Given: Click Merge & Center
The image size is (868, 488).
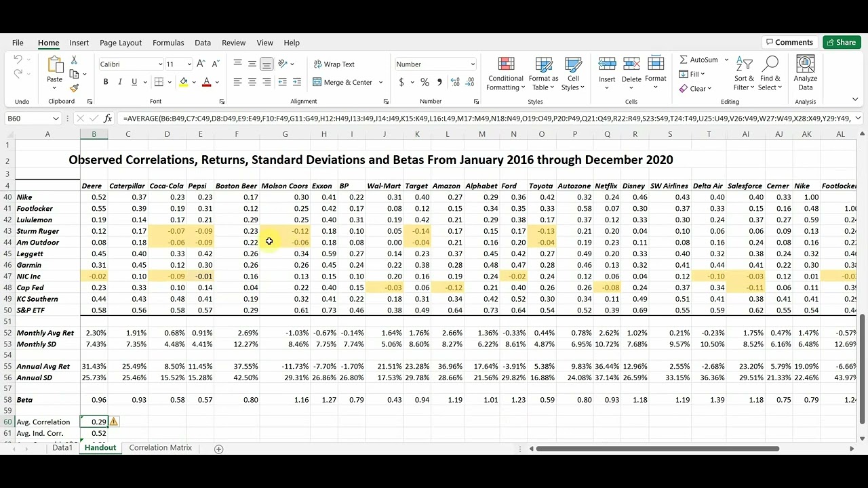Looking at the screenshot, I should (x=343, y=82).
